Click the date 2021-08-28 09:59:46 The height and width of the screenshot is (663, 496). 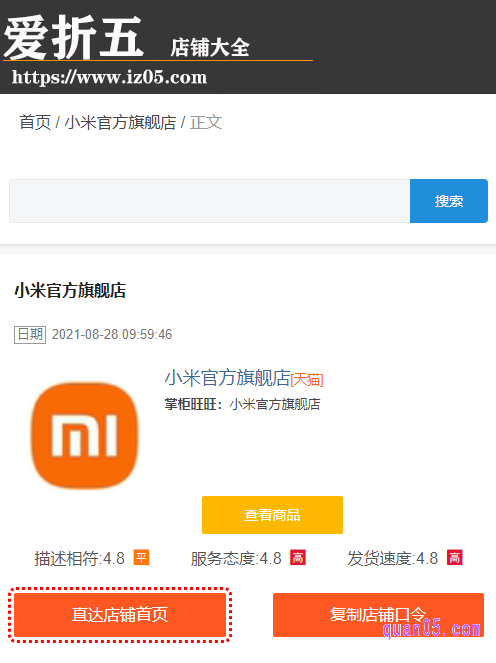(x=112, y=334)
